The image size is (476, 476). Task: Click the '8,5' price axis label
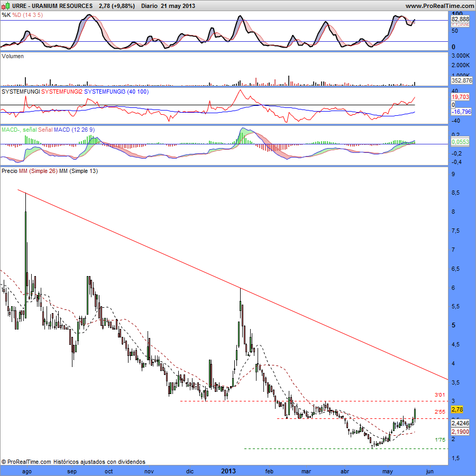[x=455, y=193]
